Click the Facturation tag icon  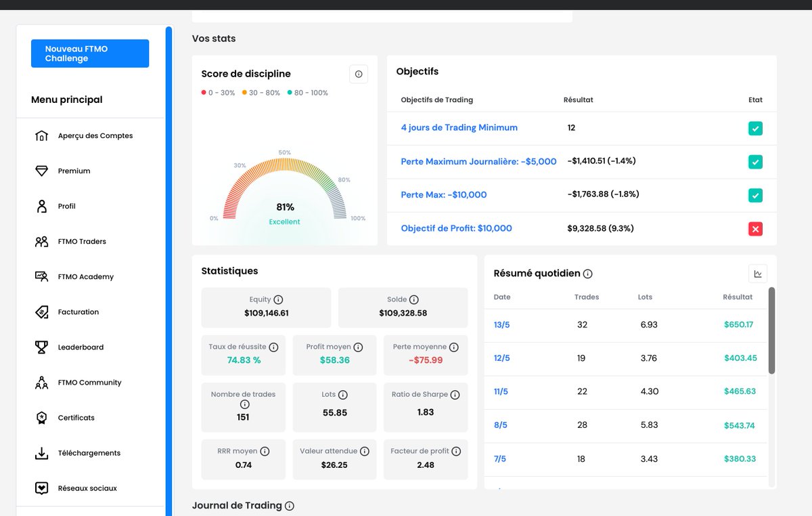tap(41, 312)
